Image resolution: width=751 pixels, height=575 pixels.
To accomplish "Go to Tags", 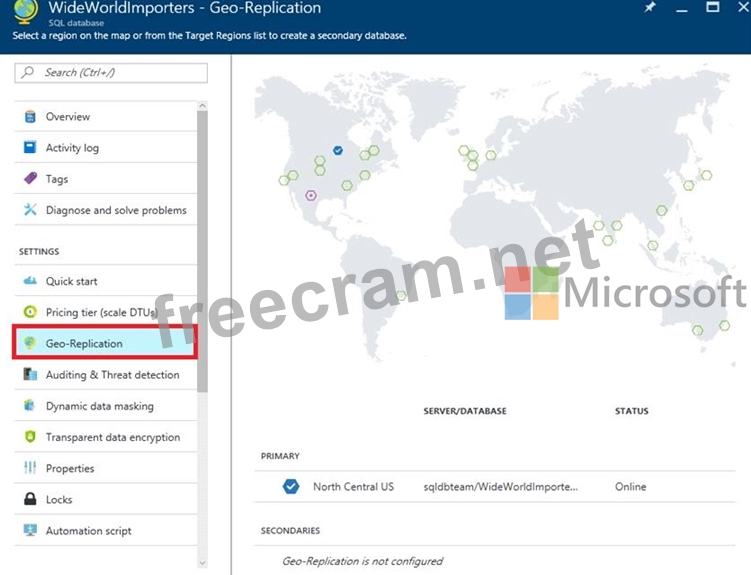I will [x=105, y=179].
